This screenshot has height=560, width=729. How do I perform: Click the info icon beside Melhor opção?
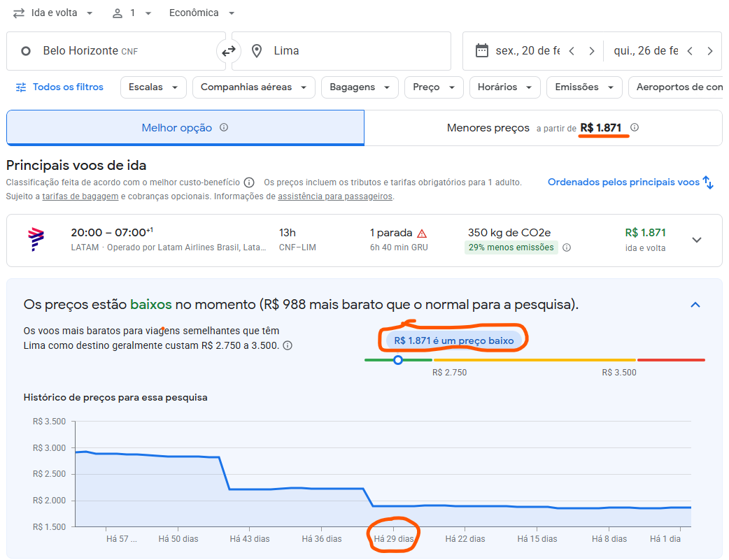[224, 128]
